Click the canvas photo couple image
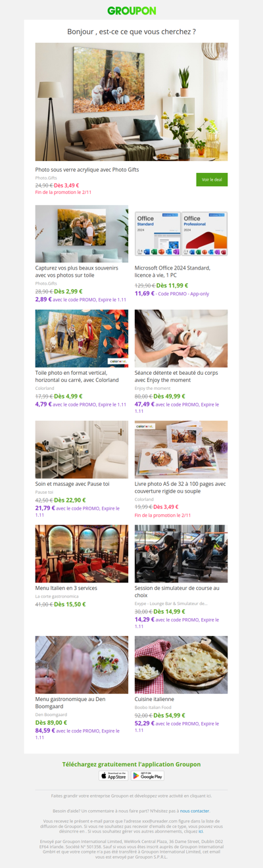 pos(82,234)
